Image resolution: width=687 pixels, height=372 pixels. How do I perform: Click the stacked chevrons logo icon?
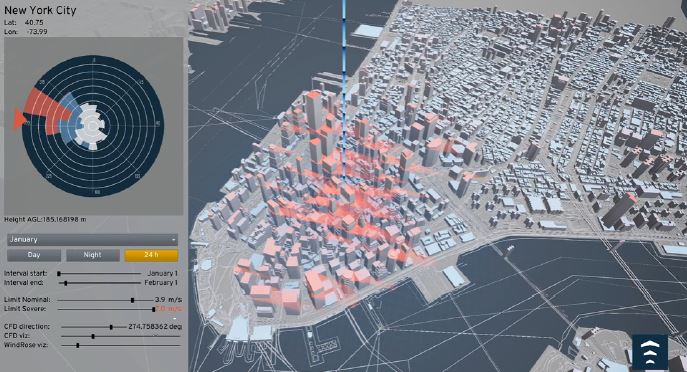pos(650,352)
